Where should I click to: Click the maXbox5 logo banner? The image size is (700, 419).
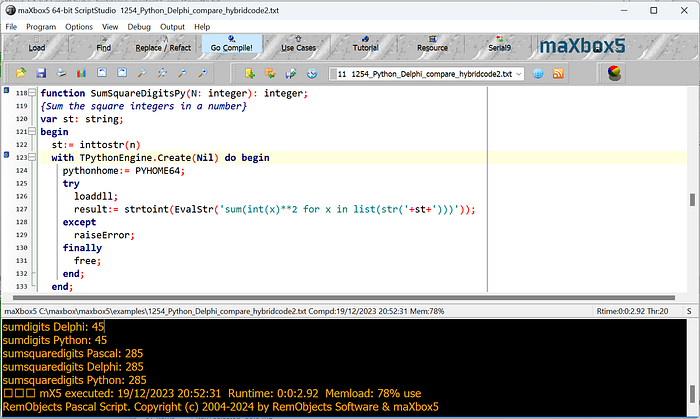pos(583,46)
